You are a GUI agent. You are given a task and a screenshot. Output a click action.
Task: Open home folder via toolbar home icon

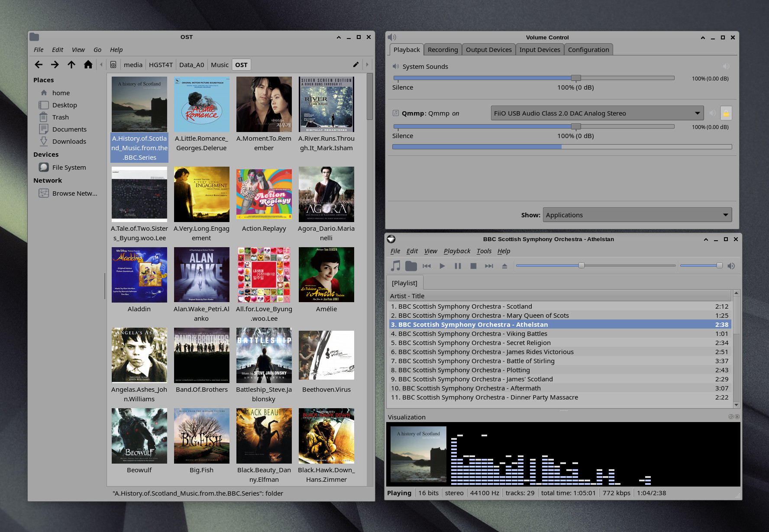pos(88,65)
